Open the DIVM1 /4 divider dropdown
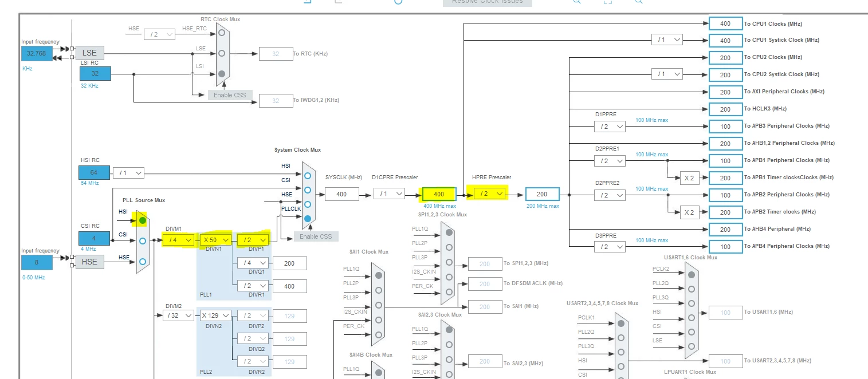This screenshot has height=379, width=868. pos(178,239)
